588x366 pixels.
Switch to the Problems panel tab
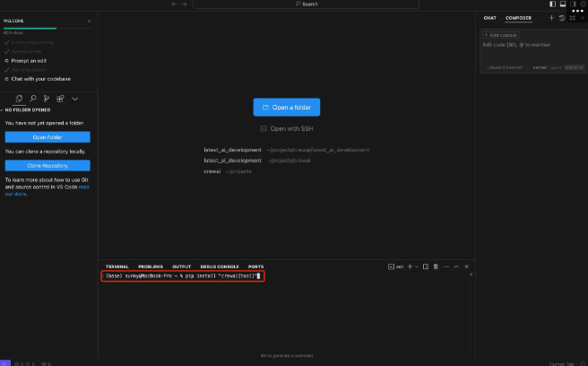(x=151, y=266)
